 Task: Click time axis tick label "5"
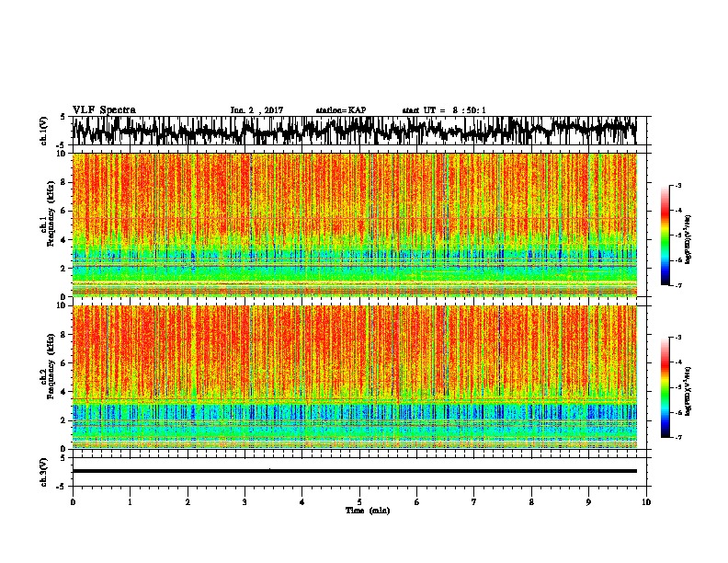[x=359, y=502]
